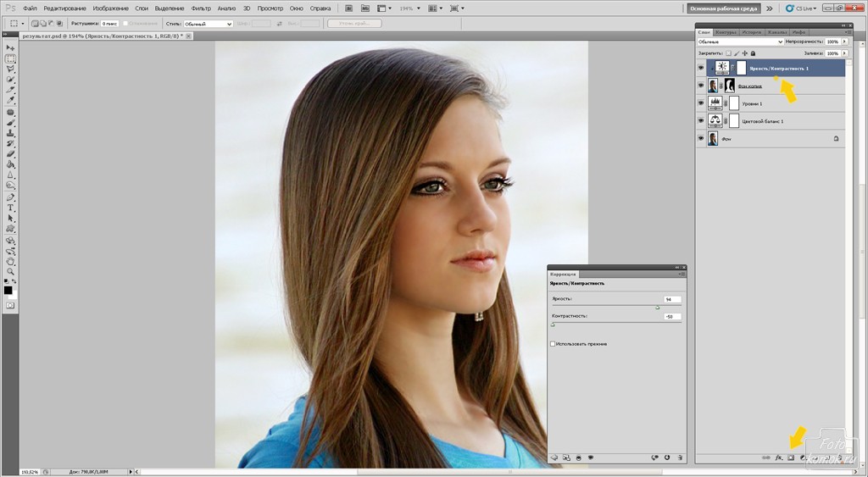
Task: Select the Lasso tool
Action: (x=11, y=69)
